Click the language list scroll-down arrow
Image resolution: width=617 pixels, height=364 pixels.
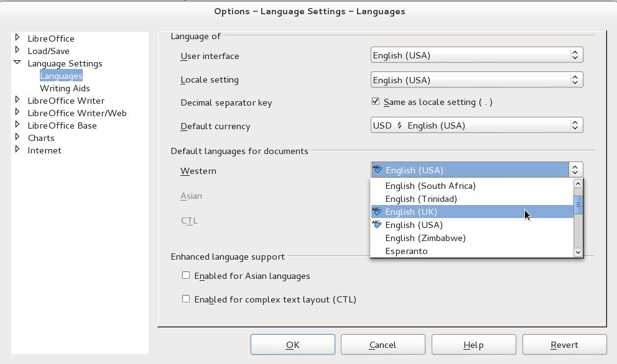pos(578,252)
